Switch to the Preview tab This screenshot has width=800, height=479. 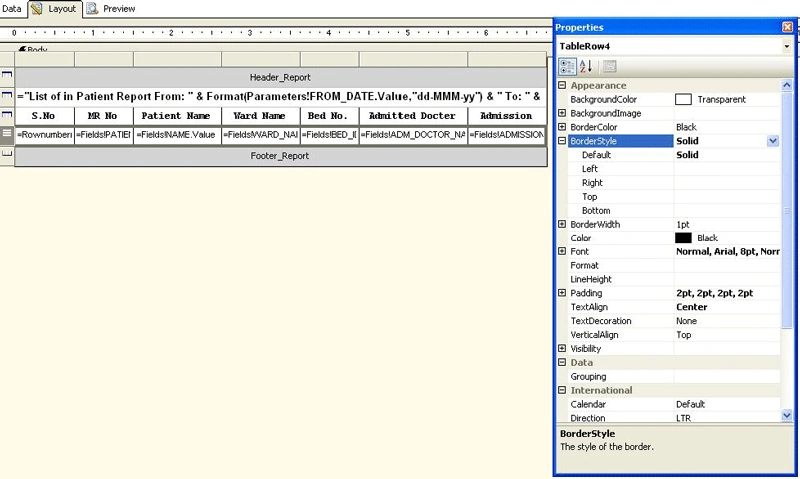pyautogui.click(x=111, y=9)
